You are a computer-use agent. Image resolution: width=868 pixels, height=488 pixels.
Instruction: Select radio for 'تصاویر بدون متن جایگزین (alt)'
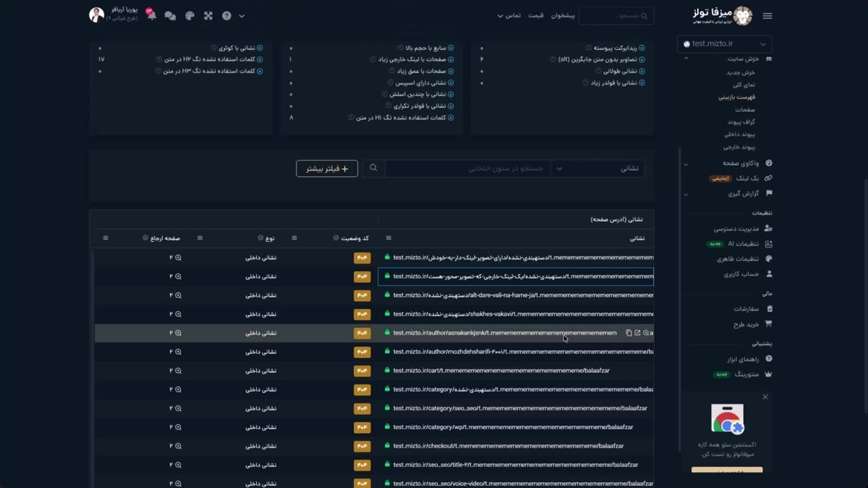pyautogui.click(x=642, y=60)
